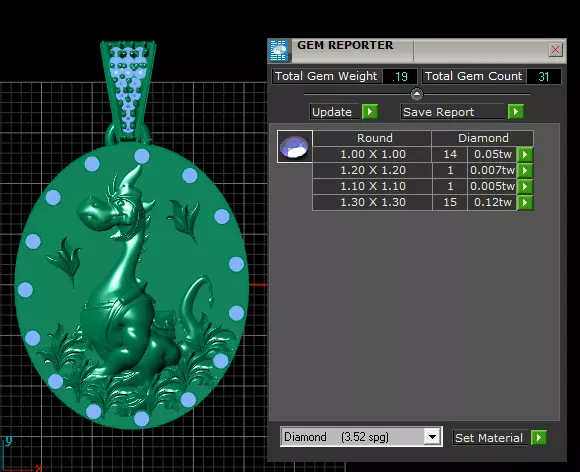
Task: Click the green arrow next to Update
Action: pyautogui.click(x=370, y=112)
